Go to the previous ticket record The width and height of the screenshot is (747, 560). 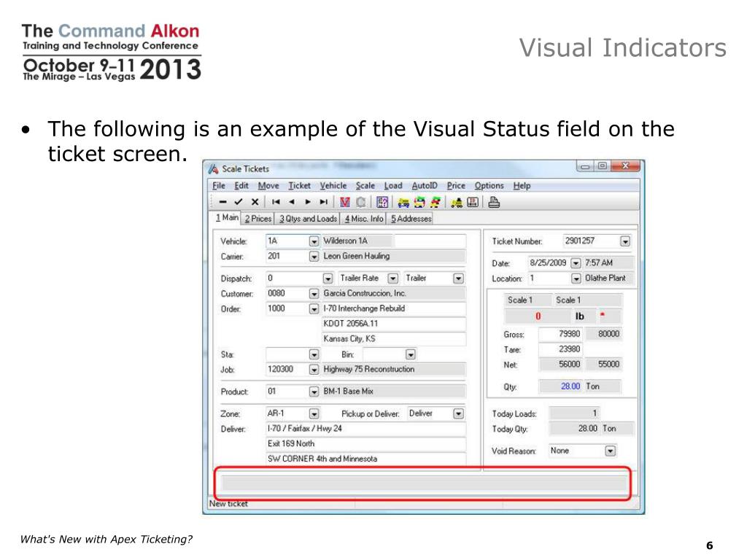292,202
